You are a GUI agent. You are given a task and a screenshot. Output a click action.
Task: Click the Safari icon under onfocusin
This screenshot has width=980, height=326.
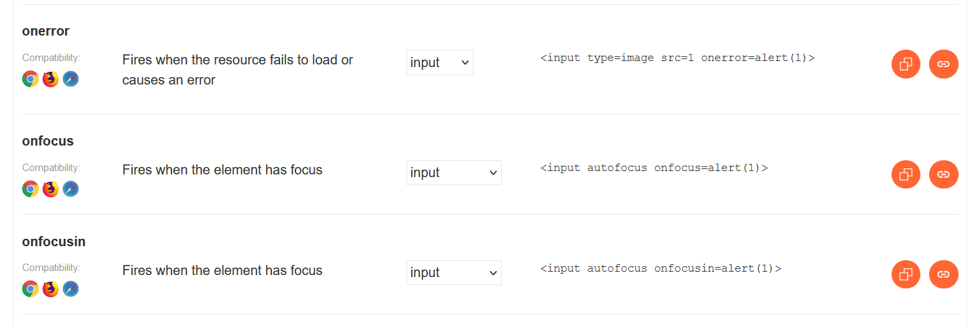point(70,289)
